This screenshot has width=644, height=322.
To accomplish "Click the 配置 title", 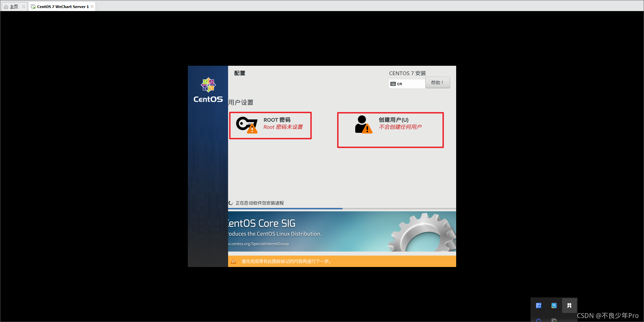I will pos(239,73).
